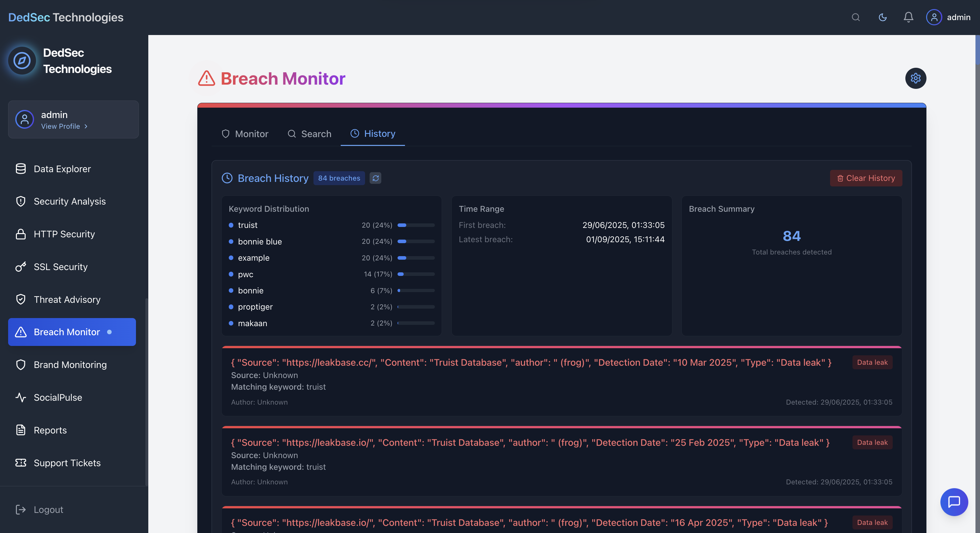Click the Support Tickets ticket icon
This screenshot has height=533, width=980.
[20, 463]
